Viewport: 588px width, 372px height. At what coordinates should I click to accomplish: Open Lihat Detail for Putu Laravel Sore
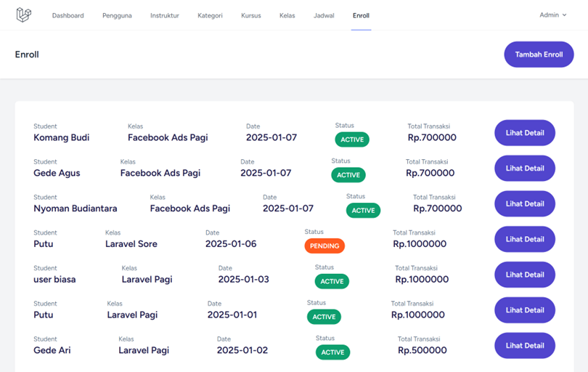pyautogui.click(x=525, y=239)
